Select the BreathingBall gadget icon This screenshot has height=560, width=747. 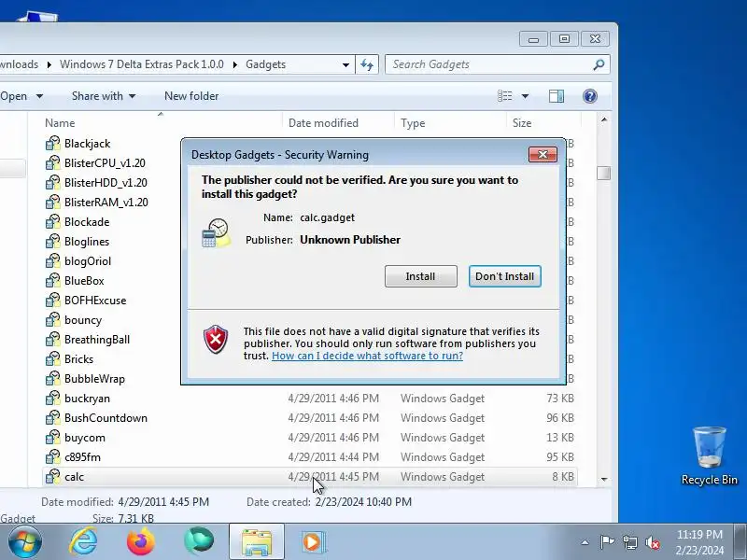53,340
